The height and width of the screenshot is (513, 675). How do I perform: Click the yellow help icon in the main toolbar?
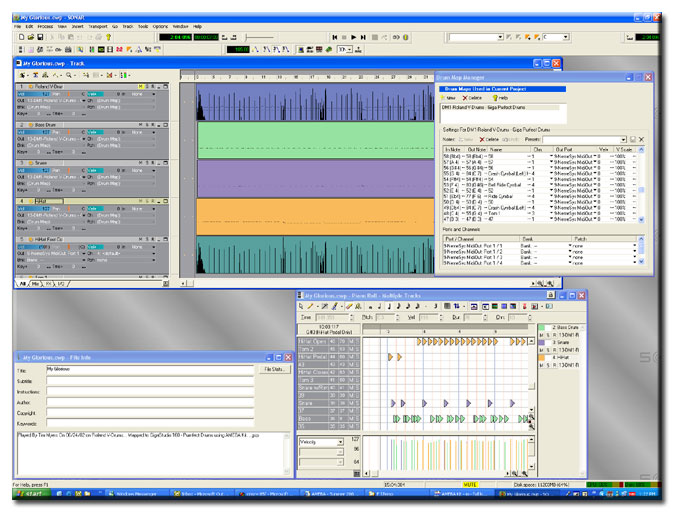coord(108,37)
